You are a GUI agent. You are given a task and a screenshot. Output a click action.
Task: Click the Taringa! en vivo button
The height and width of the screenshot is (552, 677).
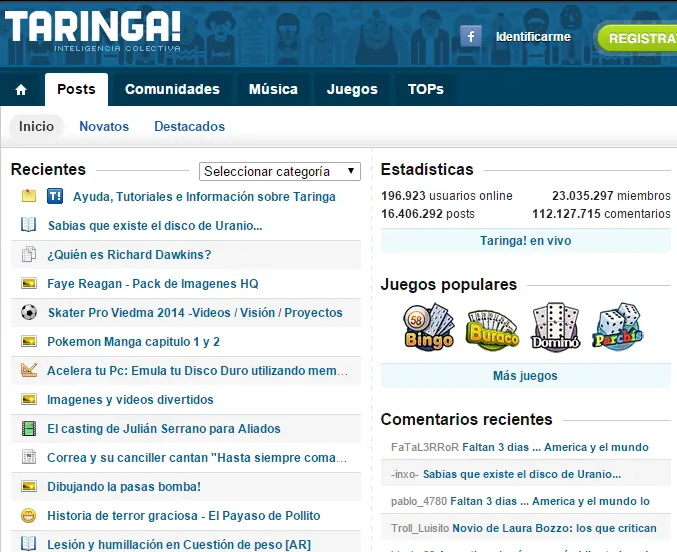(525, 241)
